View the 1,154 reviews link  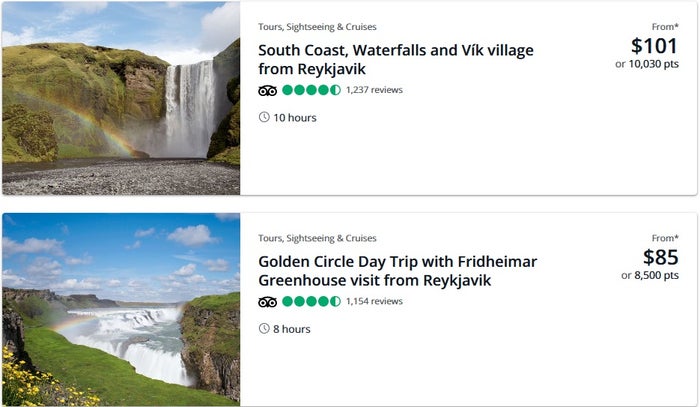pyautogui.click(x=374, y=301)
